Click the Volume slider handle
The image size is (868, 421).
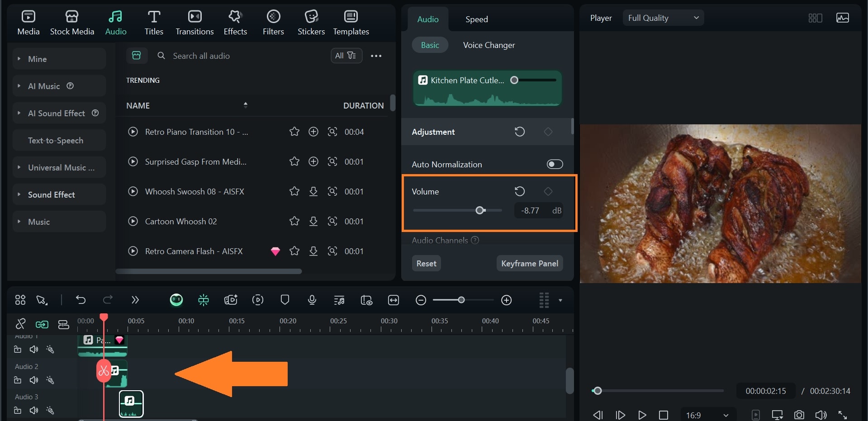tap(480, 210)
